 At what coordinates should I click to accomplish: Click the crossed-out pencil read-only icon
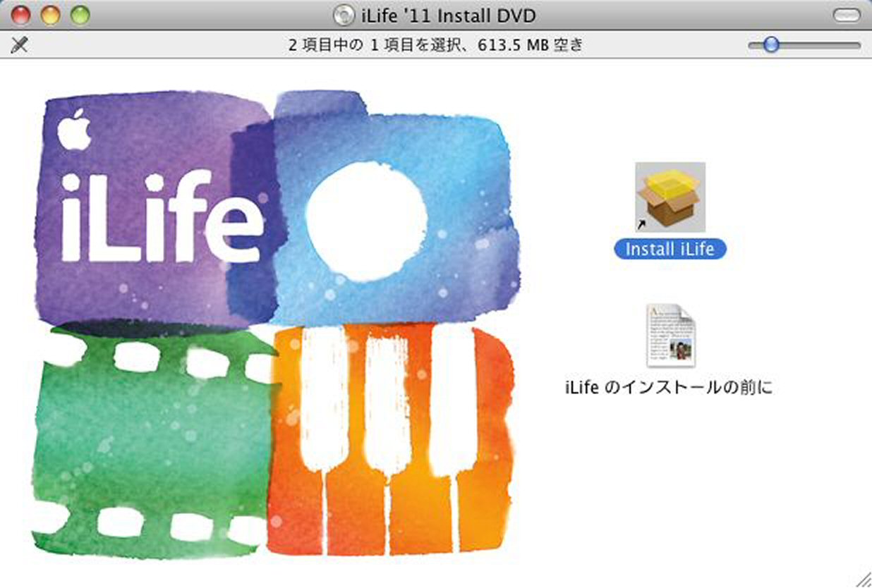[20, 45]
